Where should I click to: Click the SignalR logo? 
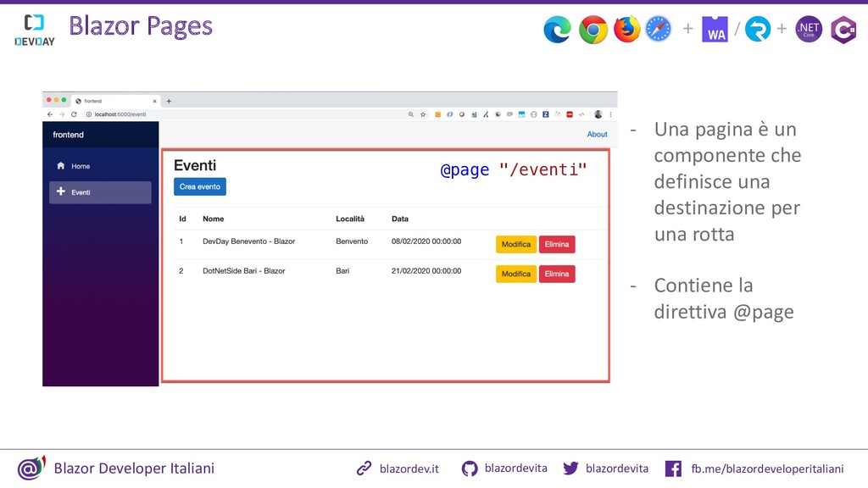(758, 30)
